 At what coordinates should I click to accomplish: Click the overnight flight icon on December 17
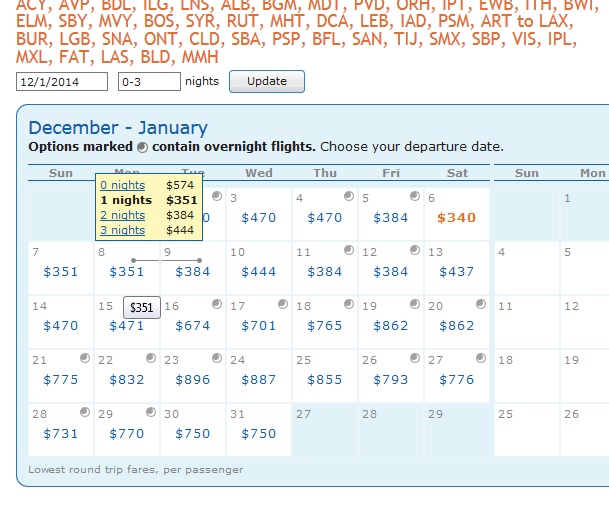point(282,304)
